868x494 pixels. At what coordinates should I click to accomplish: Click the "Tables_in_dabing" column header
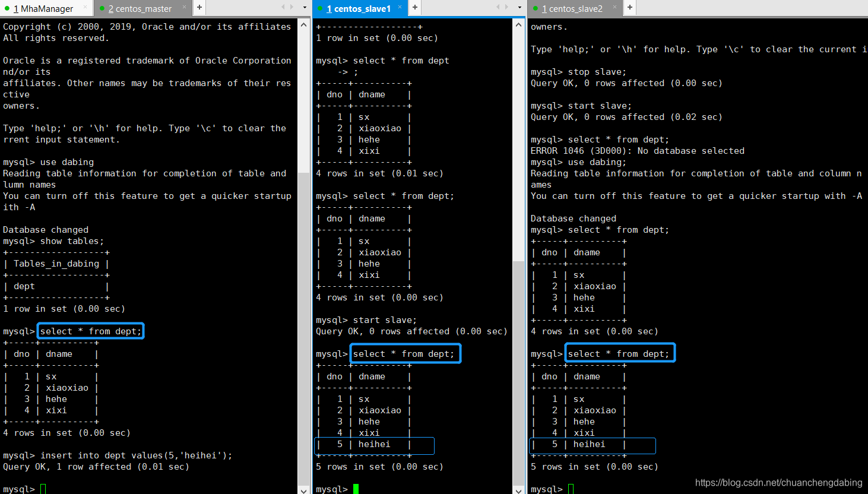56,264
